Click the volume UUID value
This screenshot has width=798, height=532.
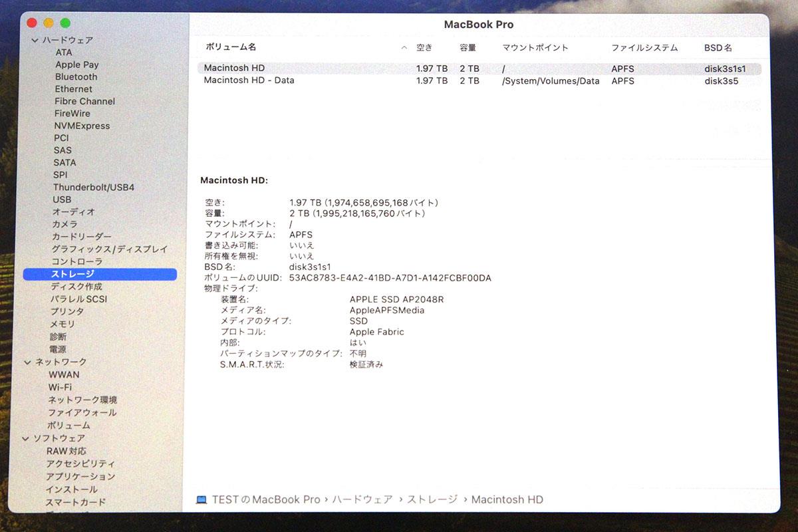pyautogui.click(x=390, y=278)
